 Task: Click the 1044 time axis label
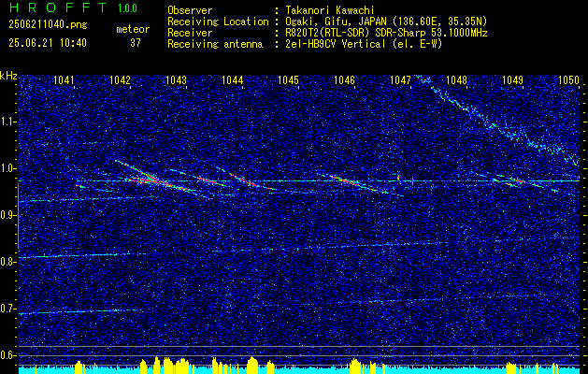pos(232,79)
